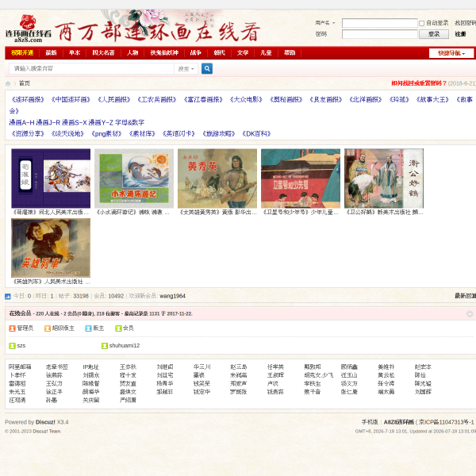This screenshot has height=476, width=476.
Task: Click the blue 版主 legend icon
Action: pos(88,328)
